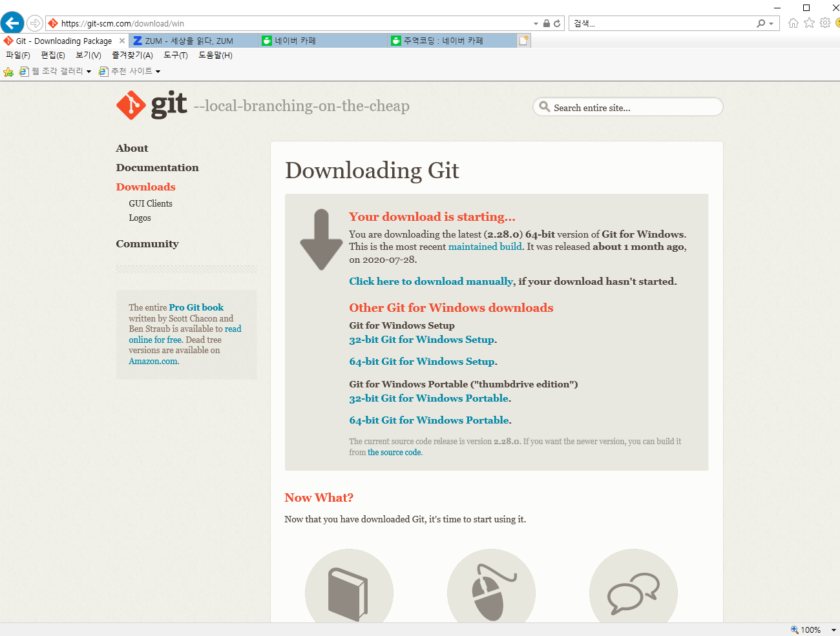
Task: Open browser tools gear icon
Action: tap(825, 23)
